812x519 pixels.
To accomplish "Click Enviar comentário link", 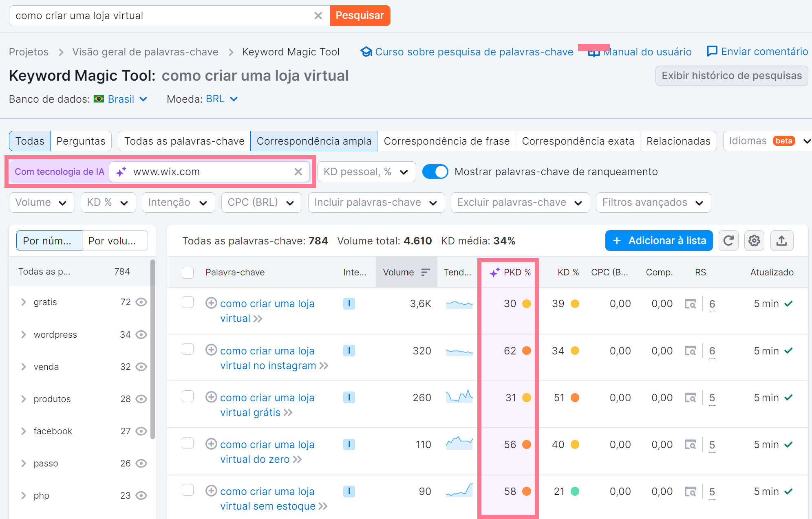I will 757,51.
